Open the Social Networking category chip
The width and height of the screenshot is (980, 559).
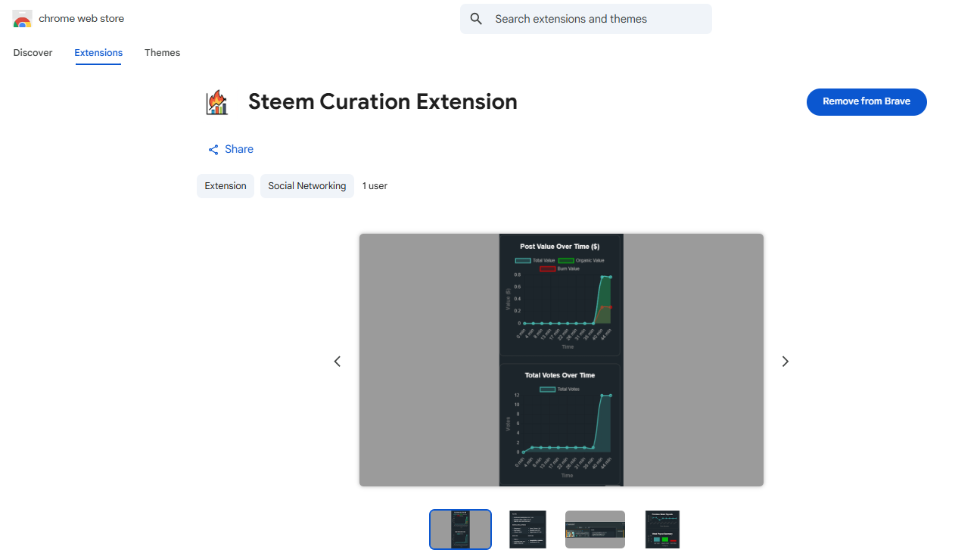(x=307, y=186)
